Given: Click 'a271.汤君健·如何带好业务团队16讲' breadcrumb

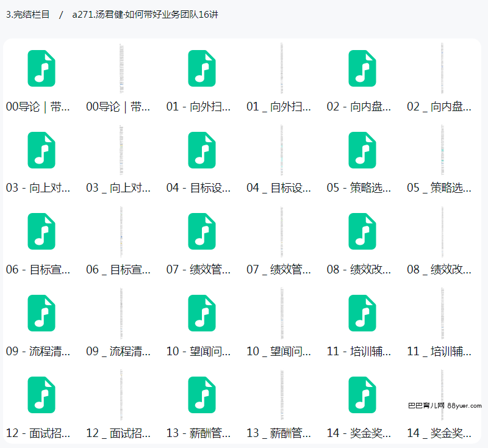Looking at the screenshot, I should [x=145, y=14].
